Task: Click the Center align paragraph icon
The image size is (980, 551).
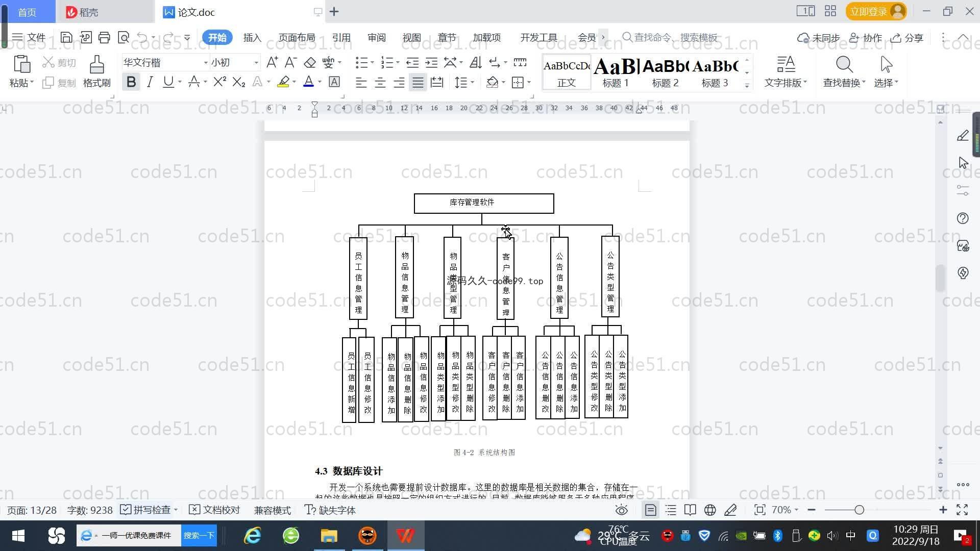Action: (380, 82)
